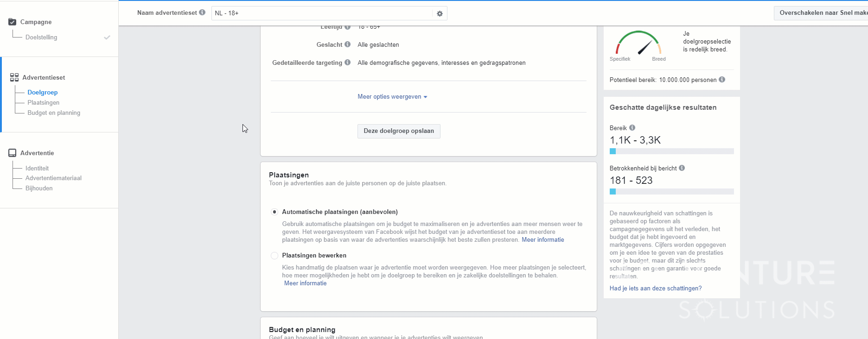Click the Bereik estimate progress bar
868x339 pixels.
[x=671, y=151]
